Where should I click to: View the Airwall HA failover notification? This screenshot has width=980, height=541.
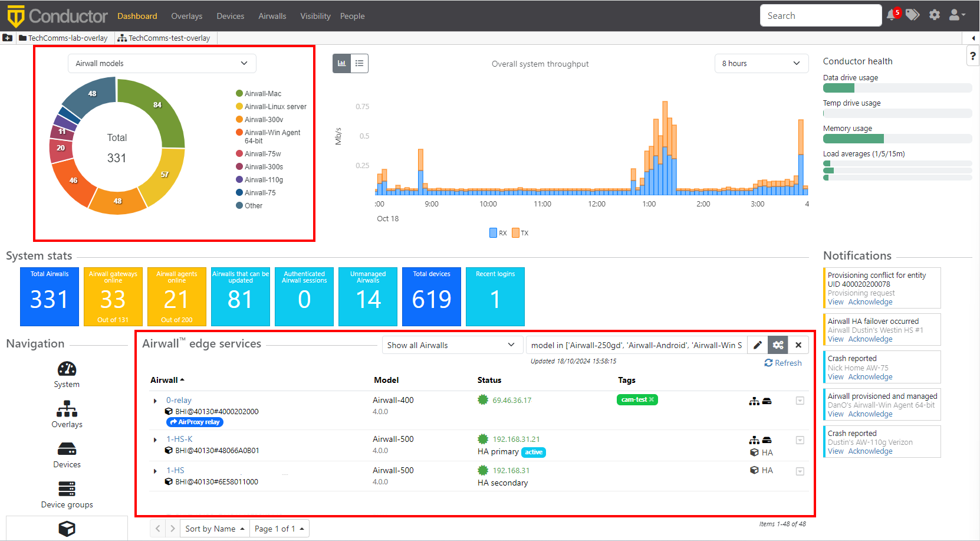click(836, 339)
